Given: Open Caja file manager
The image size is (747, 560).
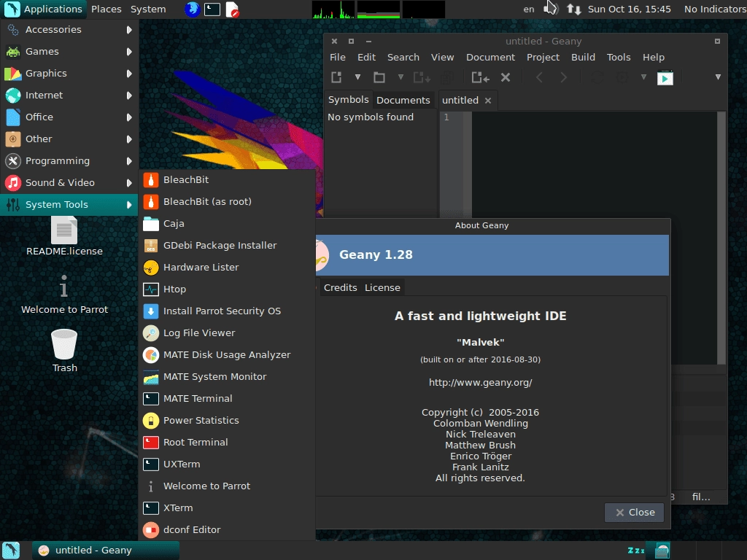Looking at the screenshot, I should coord(227,223).
